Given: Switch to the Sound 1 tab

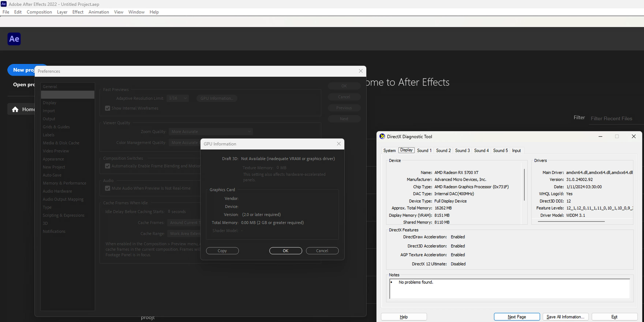Looking at the screenshot, I should coord(424,150).
